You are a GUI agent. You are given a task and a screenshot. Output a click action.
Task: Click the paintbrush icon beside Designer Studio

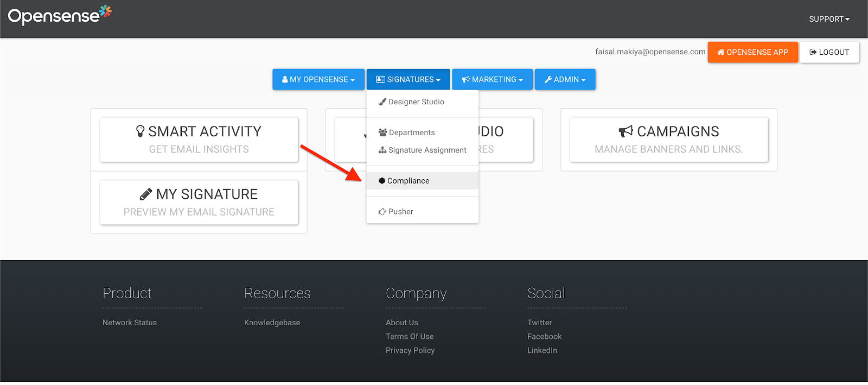click(382, 102)
